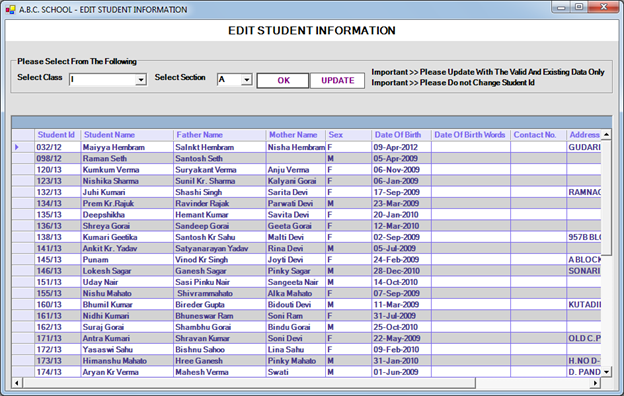
Task: Maximize the Edit Student Information window
Action: coord(579,7)
